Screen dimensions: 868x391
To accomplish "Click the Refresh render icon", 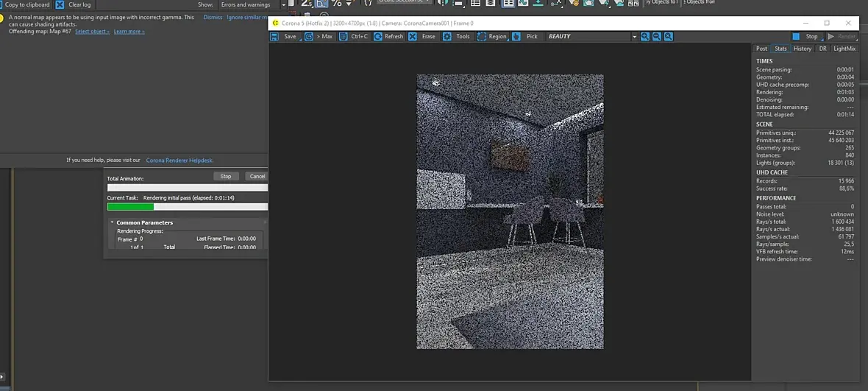I will coord(378,37).
